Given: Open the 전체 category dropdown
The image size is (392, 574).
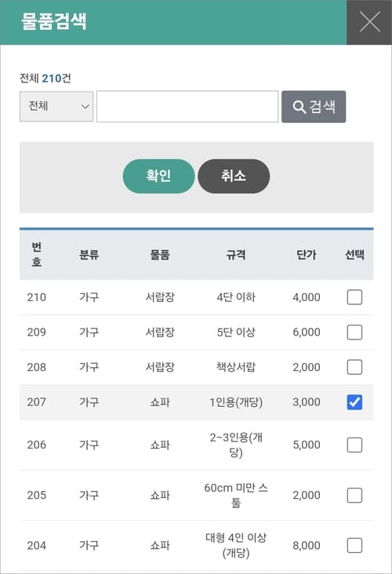Looking at the screenshot, I should [56, 107].
